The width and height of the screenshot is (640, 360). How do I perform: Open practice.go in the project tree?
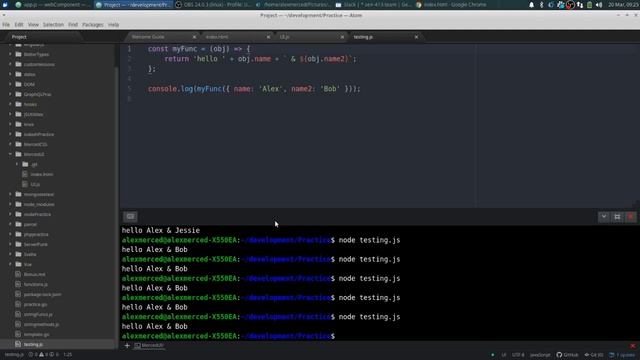(x=35, y=304)
